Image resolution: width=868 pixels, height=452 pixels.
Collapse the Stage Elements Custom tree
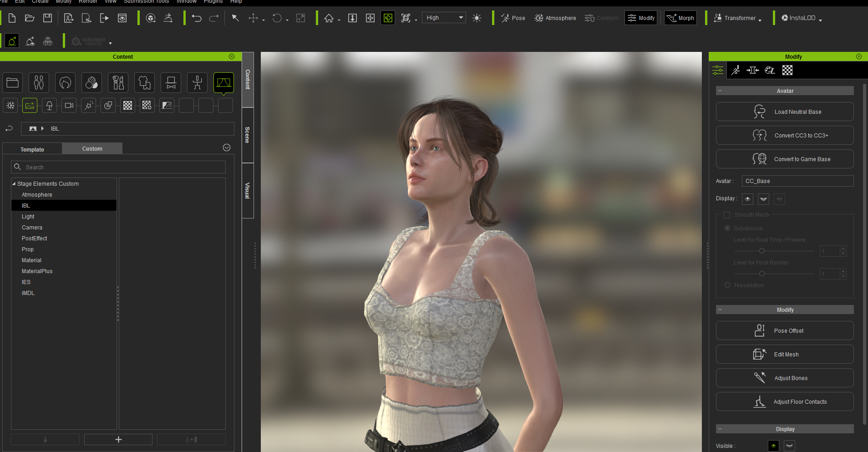(14, 183)
